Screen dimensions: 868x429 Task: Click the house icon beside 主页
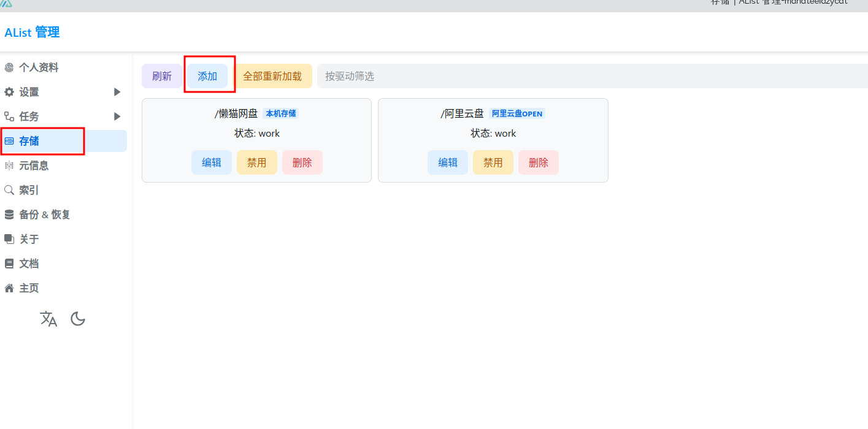click(x=9, y=288)
